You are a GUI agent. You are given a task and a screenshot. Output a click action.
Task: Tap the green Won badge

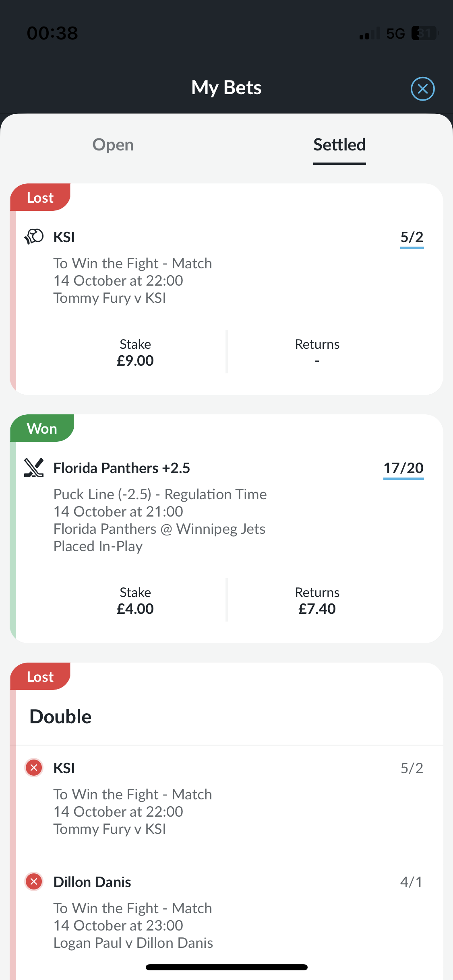pyautogui.click(x=42, y=428)
